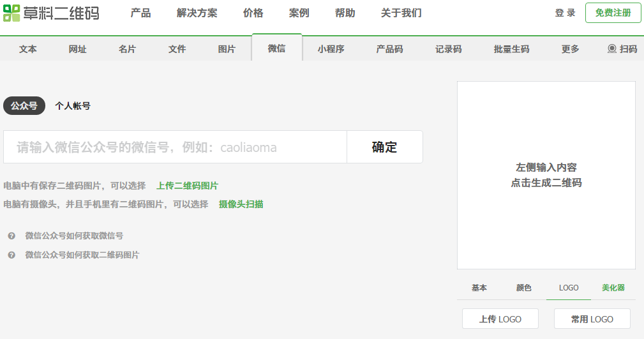Screen dimensions: 644x339
Task: Switch to the 小程序 tab
Action: 331,49
